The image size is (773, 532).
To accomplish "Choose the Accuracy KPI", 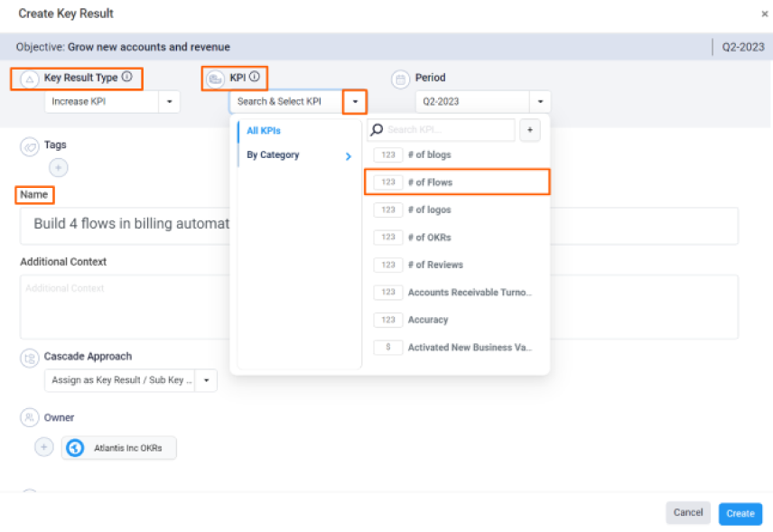I will point(457,320).
